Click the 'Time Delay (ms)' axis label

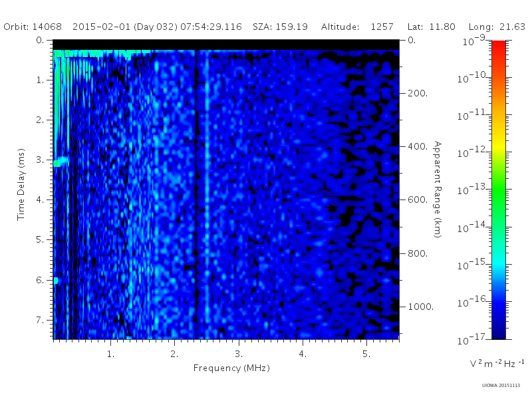click(x=21, y=184)
